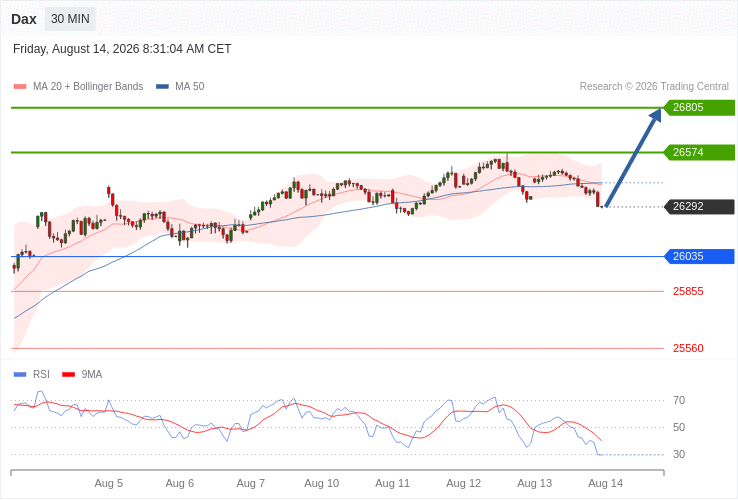
Task: Click the RSI 50 axis label
Action: coord(679,427)
